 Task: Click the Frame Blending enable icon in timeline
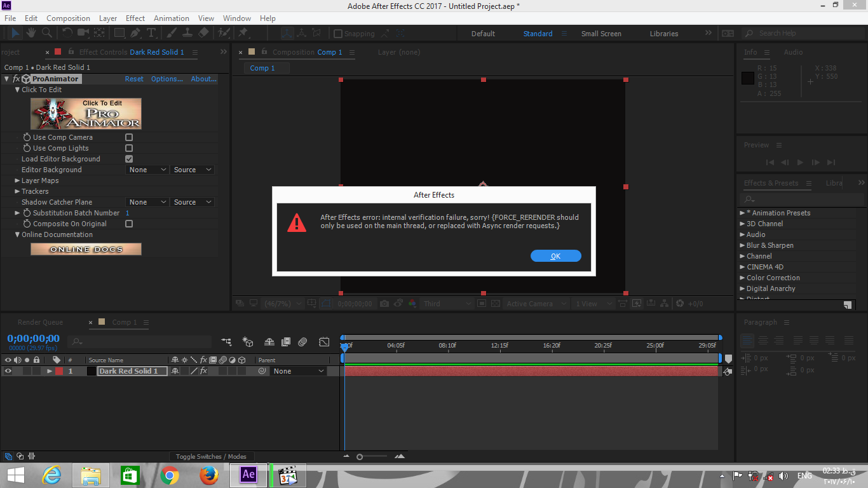point(286,342)
